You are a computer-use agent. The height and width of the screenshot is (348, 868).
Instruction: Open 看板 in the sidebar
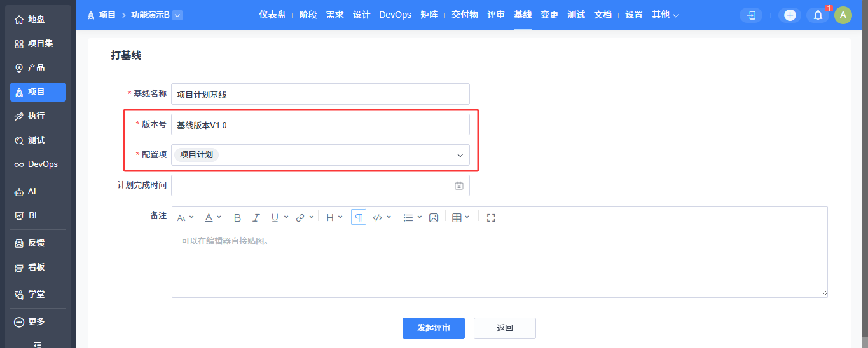[38, 267]
